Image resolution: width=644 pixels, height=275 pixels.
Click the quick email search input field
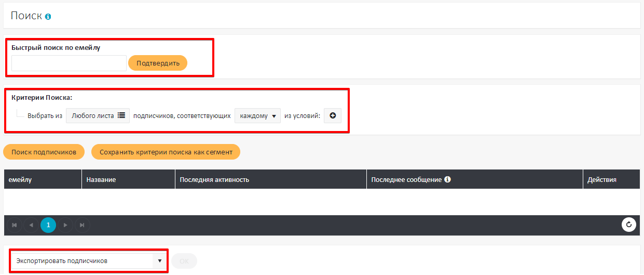coord(69,63)
